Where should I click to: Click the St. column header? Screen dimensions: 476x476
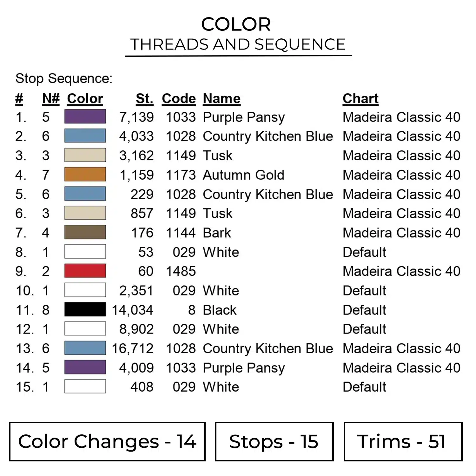144,99
